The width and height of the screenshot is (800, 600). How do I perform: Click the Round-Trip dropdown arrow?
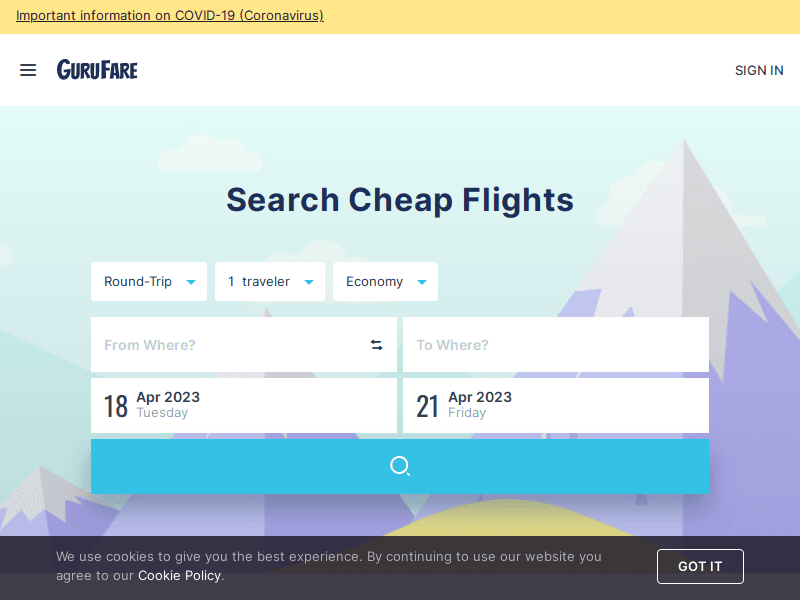click(191, 283)
